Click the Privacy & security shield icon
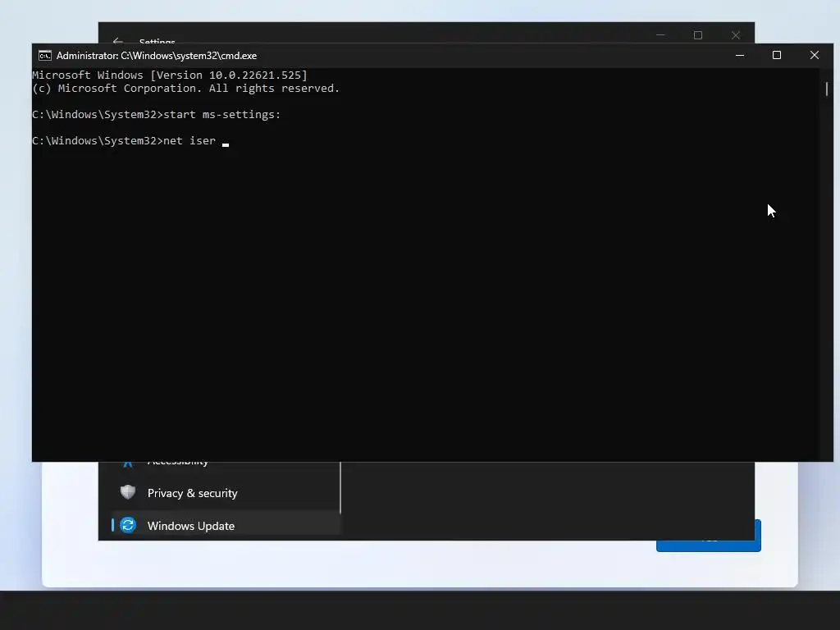840x630 pixels. pyautogui.click(x=127, y=492)
